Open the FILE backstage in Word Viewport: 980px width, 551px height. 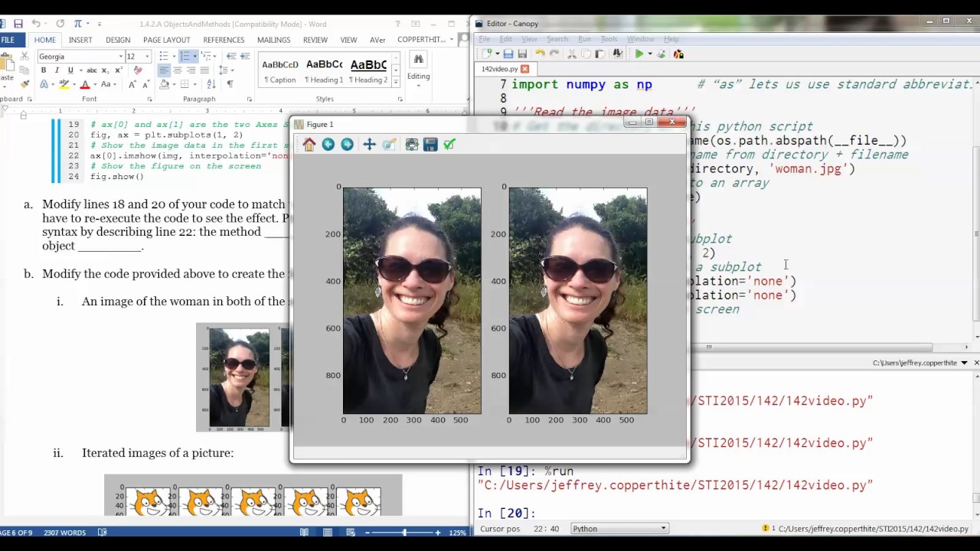pos(8,40)
